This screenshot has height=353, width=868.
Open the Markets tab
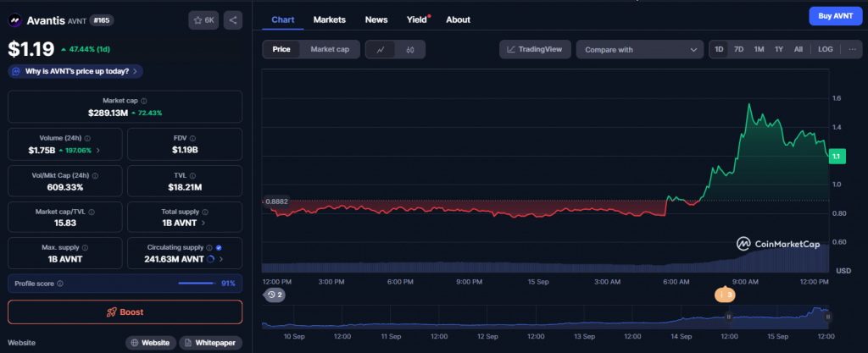pos(330,19)
